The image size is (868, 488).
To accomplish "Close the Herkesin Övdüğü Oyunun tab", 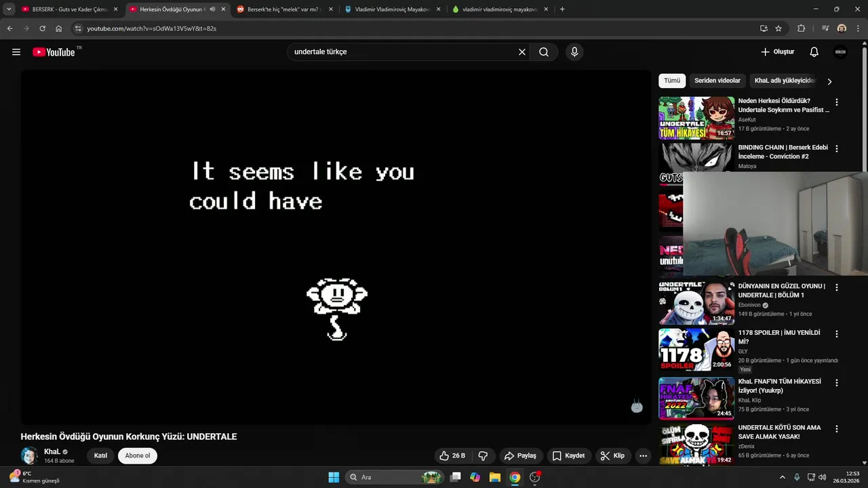I will tap(223, 9).
